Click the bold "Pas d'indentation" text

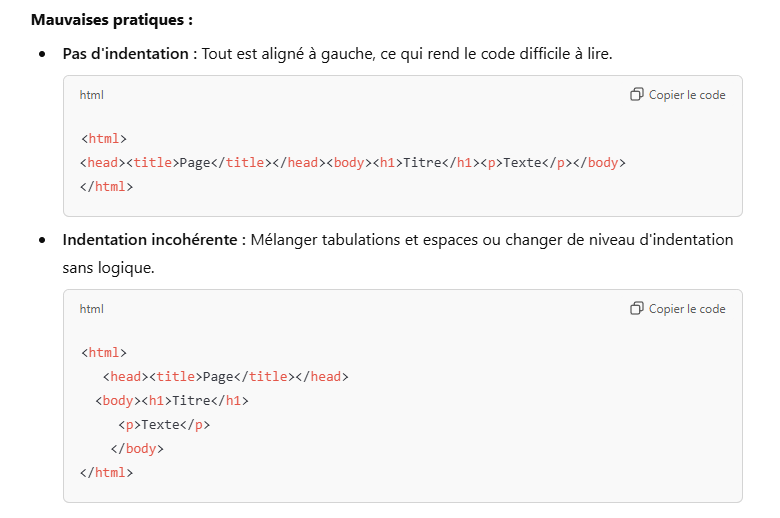tap(126, 53)
